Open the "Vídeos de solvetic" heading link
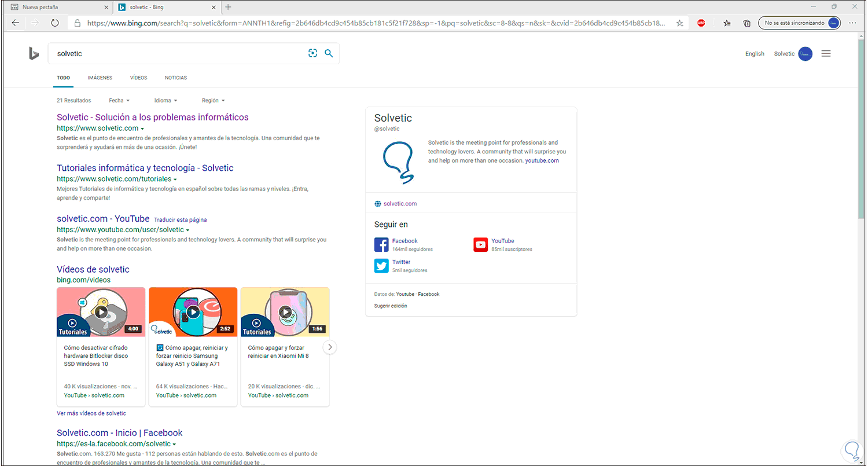The width and height of the screenshot is (868, 466). coord(93,269)
